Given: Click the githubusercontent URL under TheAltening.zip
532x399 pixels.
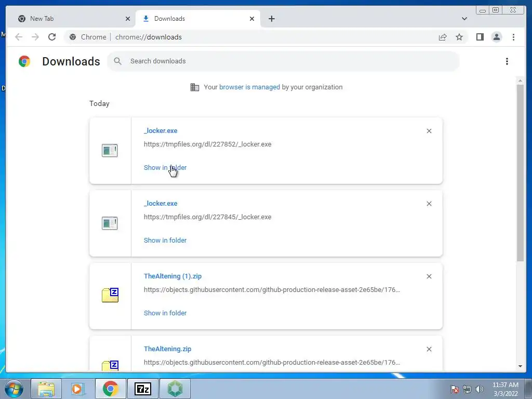Looking at the screenshot, I should tap(272, 362).
